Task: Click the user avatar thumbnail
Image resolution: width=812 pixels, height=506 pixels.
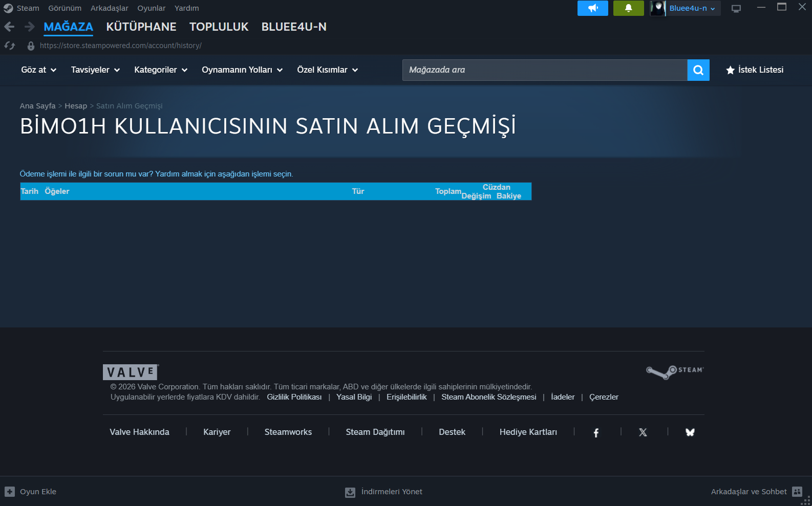Action: tap(658, 8)
